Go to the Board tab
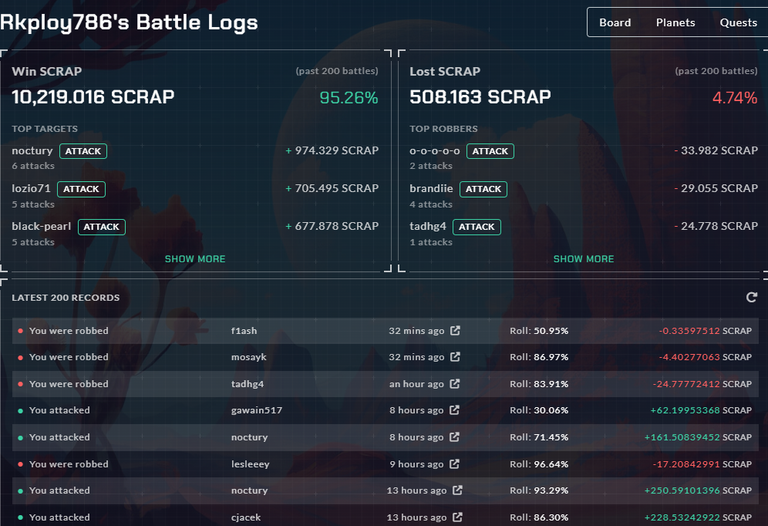Image resolution: width=768 pixels, height=526 pixels. tap(615, 23)
